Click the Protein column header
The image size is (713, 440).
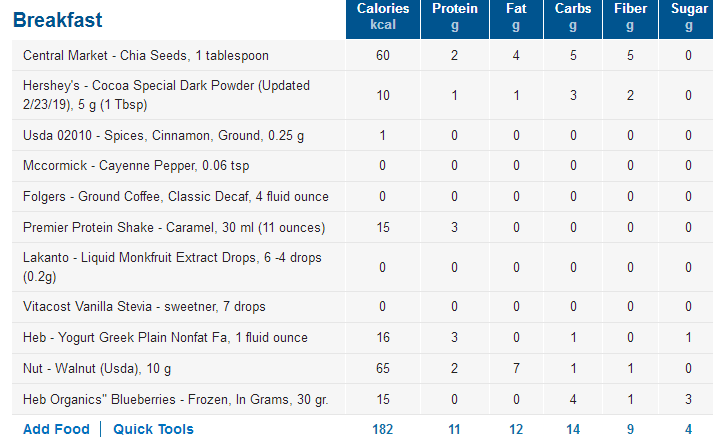pyautogui.click(x=455, y=17)
